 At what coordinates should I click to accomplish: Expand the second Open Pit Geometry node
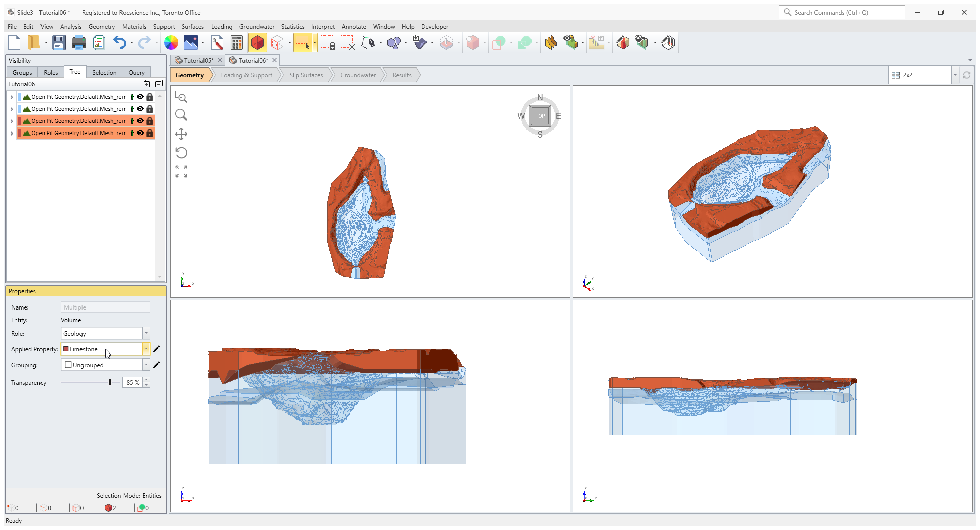point(12,109)
